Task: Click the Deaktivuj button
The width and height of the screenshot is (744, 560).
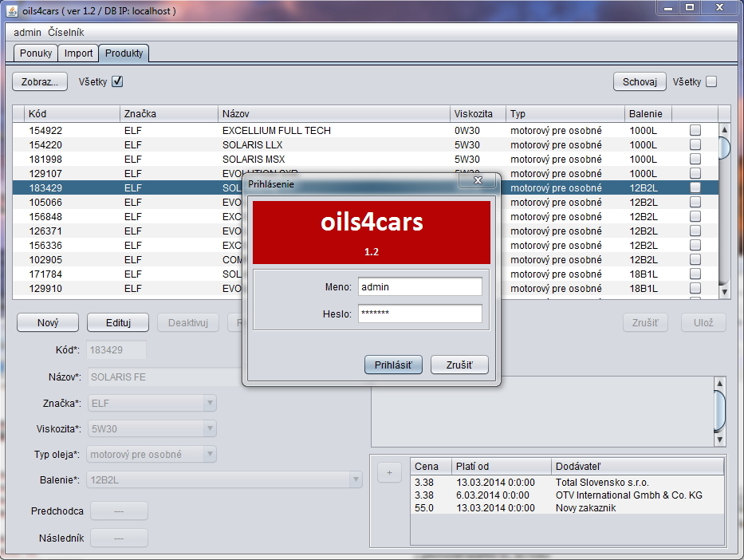Action: point(188,323)
